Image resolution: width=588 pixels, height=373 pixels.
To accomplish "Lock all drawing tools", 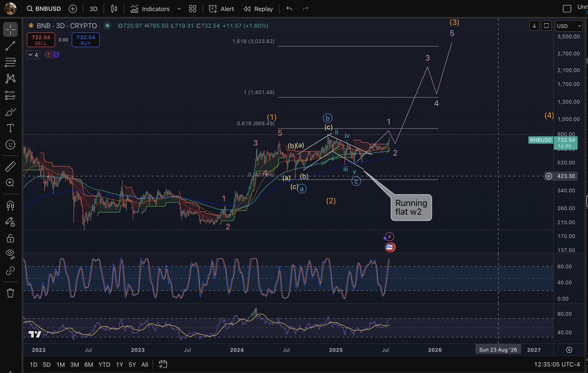I will coord(10,238).
